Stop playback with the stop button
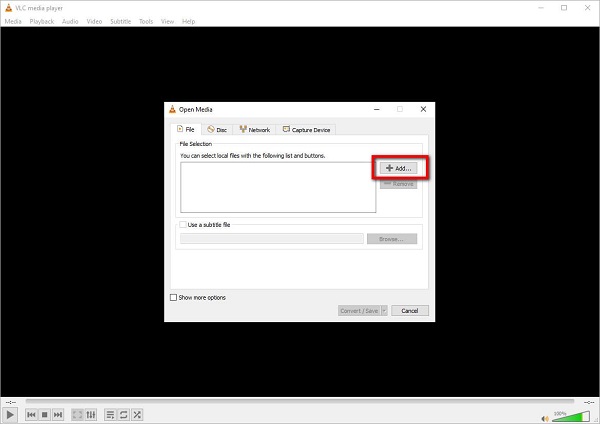The image size is (600, 424). 44,415
